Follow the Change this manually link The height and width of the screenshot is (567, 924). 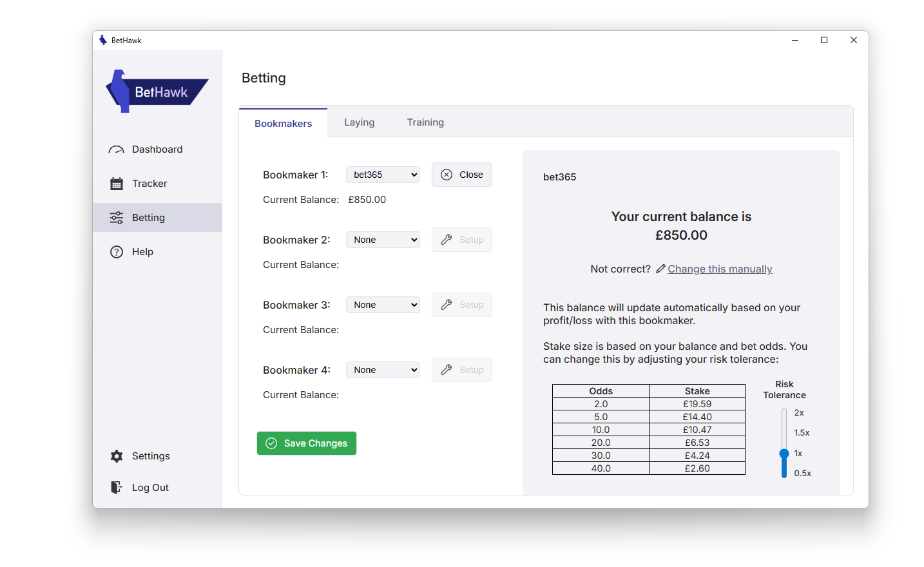click(720, 269)
